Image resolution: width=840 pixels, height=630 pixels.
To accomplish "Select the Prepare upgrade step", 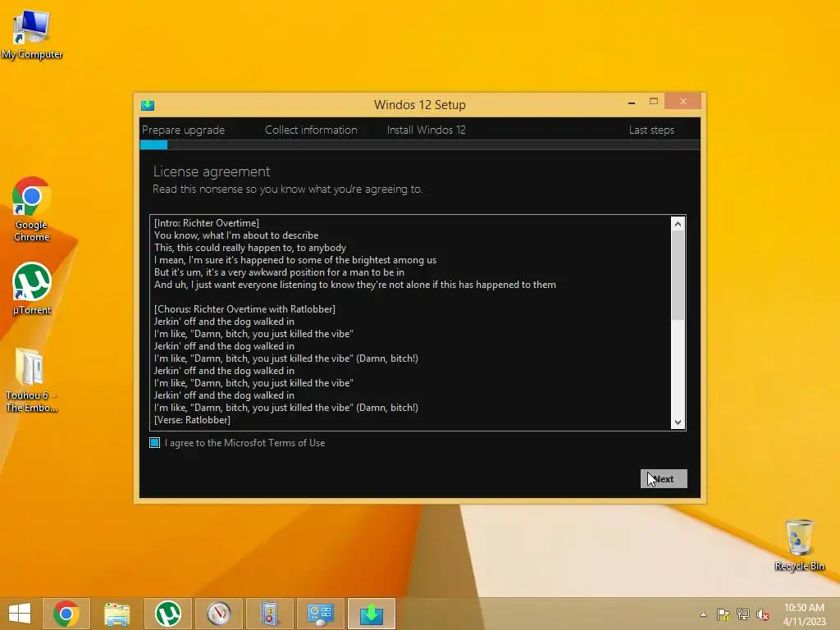I will pos(183,130).
